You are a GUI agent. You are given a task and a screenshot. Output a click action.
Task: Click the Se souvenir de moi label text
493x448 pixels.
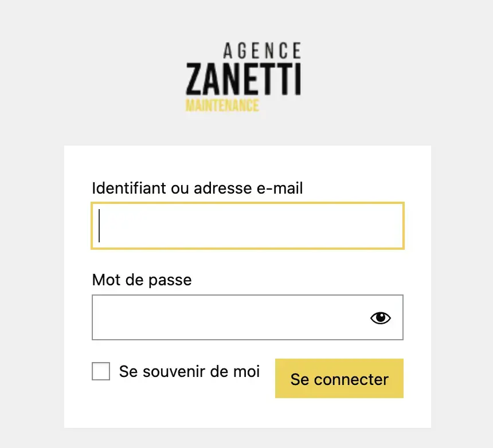[189, 371]
